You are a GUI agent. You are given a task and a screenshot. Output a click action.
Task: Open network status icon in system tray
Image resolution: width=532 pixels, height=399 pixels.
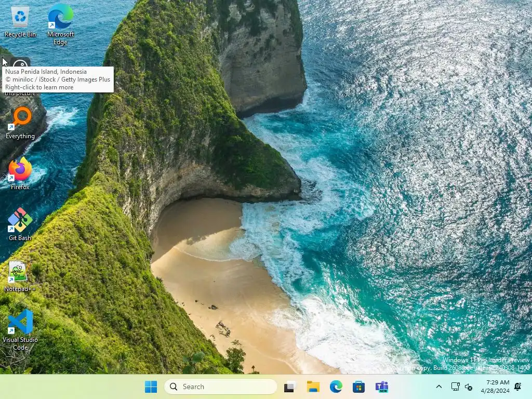pyautogui.click(x=455, y=387)
